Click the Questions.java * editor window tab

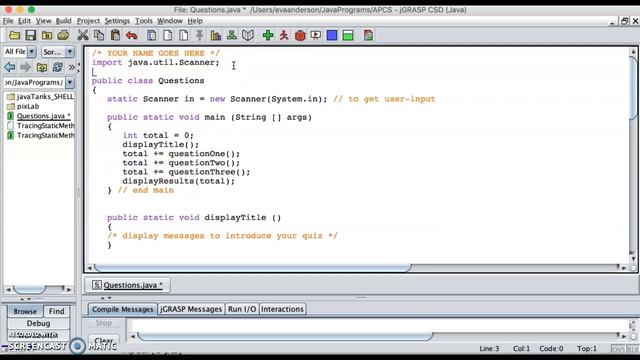click(128, 285)
